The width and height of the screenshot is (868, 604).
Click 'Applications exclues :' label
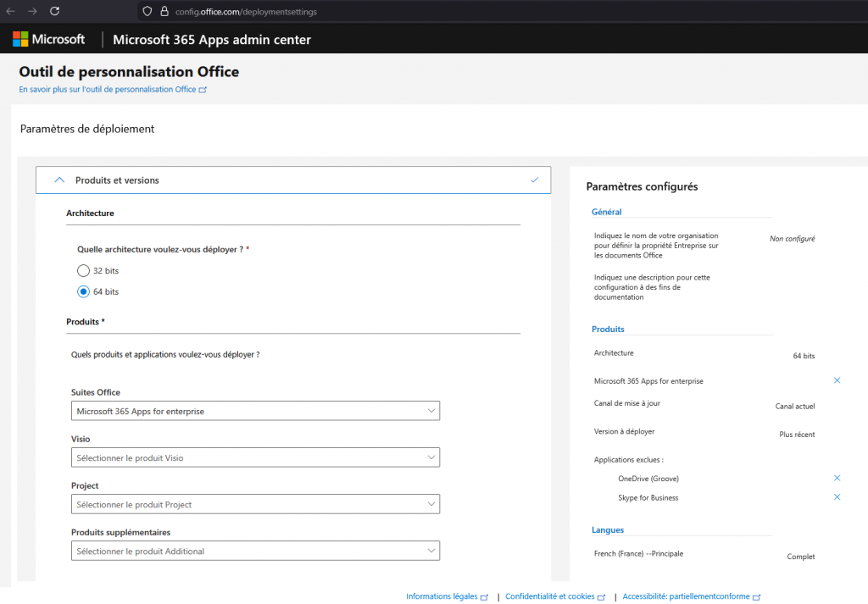click(628, 460)
